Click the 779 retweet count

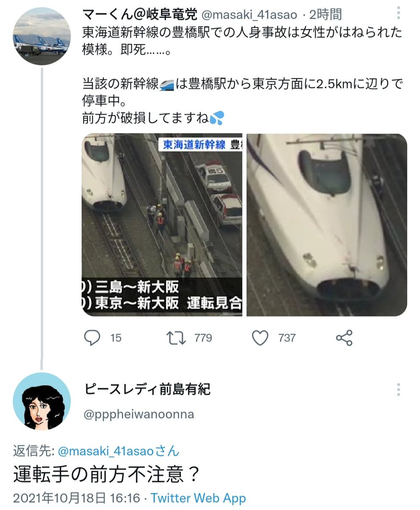pyautogui.click(x=203, y=338)
